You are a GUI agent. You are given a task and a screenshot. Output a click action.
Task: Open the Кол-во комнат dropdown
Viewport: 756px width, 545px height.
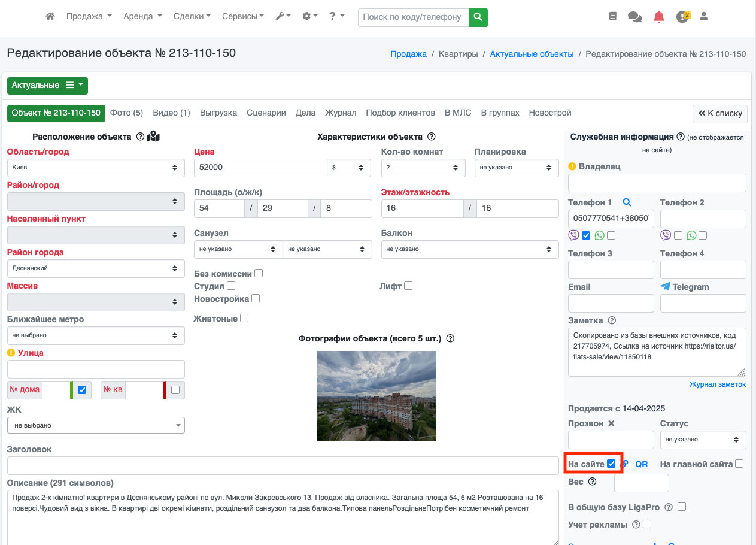423,168
